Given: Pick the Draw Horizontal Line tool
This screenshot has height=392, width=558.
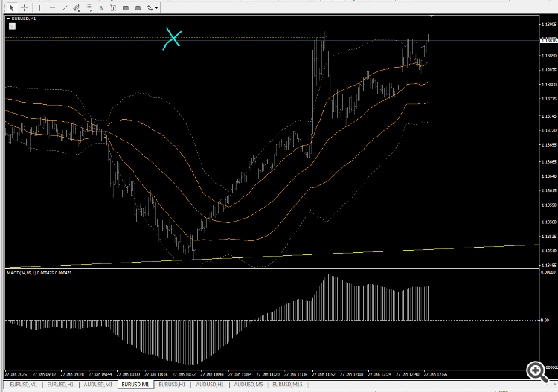Looking at the screenshot, I should [x=52, y=8].
